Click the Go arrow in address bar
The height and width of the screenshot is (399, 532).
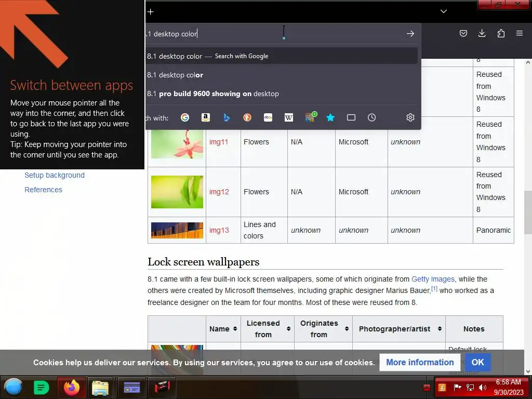(410, 34)
